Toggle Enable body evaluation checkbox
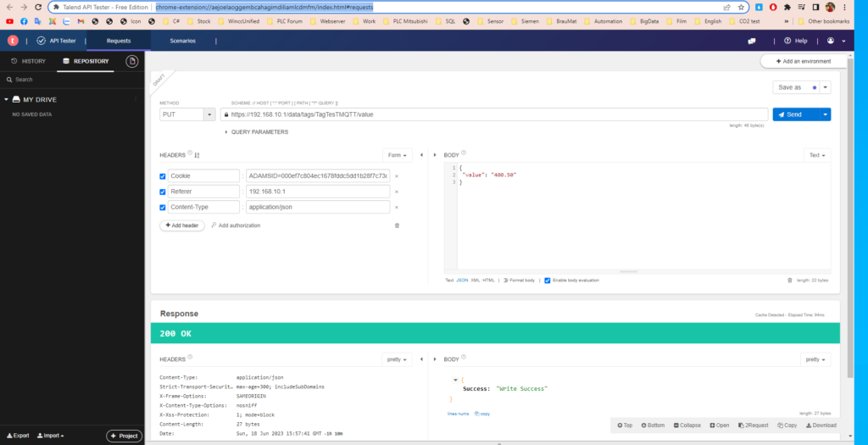The height and width of the screenshot is (445, 868). pyautogui.click(x=547, y=281)
